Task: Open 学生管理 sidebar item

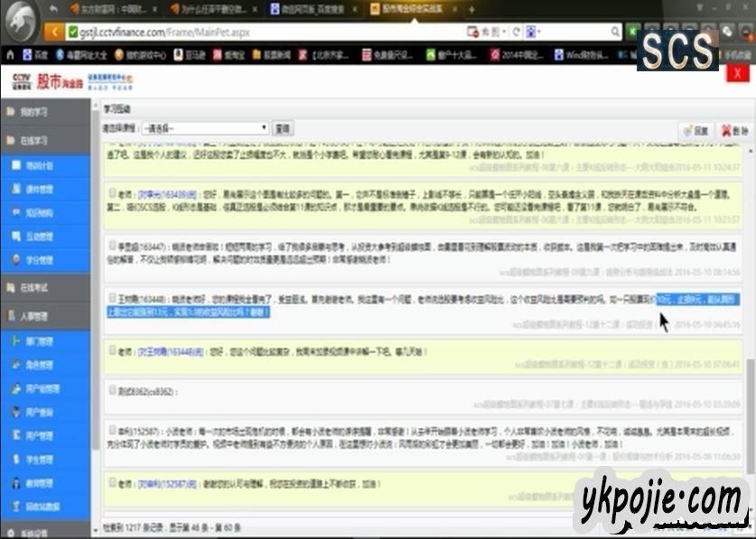Action: click(x=41, y=459)
